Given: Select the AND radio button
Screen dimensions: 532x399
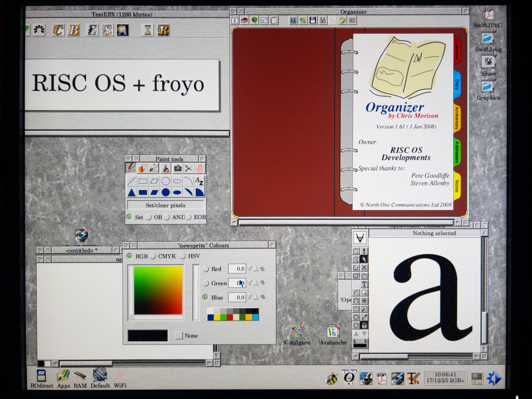Looking at the screenshot, I should click(x=168, y=217).
